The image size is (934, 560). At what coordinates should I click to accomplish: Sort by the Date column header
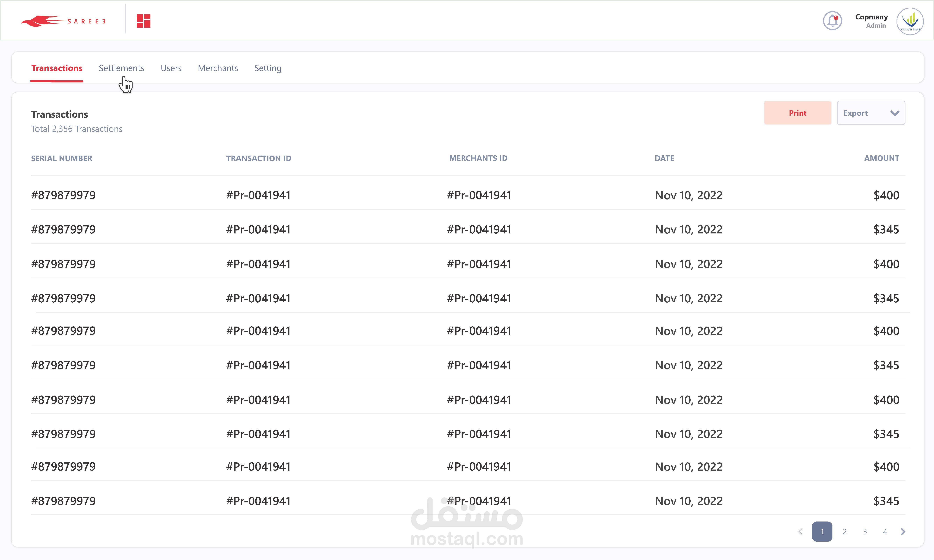(x=664, y=158)
